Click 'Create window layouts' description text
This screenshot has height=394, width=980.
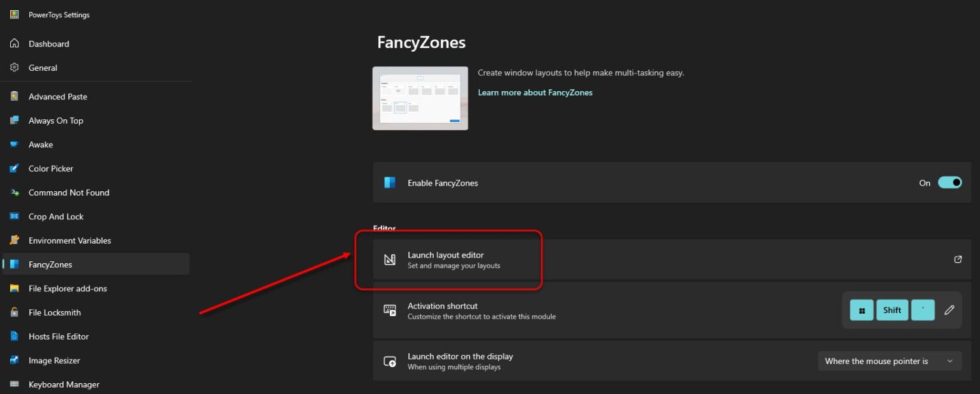point(581,73)
